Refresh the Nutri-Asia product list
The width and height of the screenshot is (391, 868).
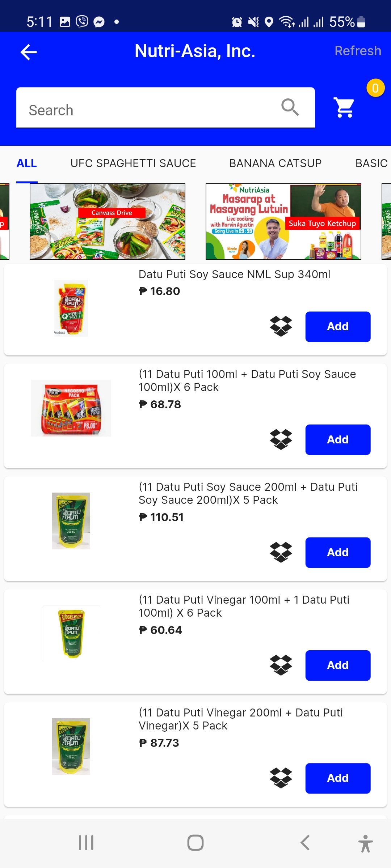pyautogui.click(x=358, y=51)
